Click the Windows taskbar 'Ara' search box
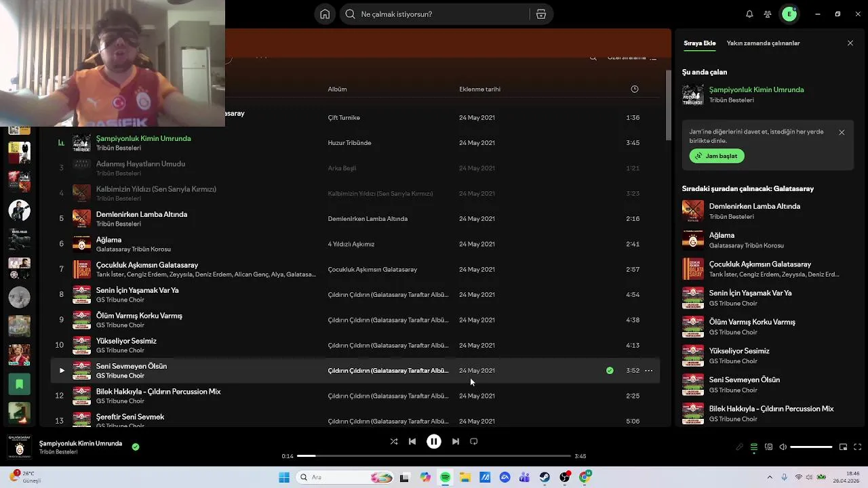Screen dimensions: 868x488 (344, 477)
